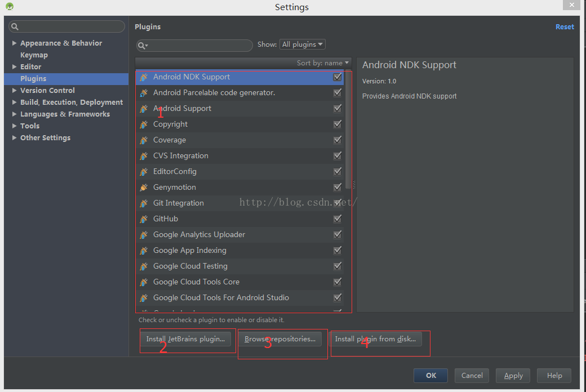Expand the Tools settings section

(x=14, y=126)
